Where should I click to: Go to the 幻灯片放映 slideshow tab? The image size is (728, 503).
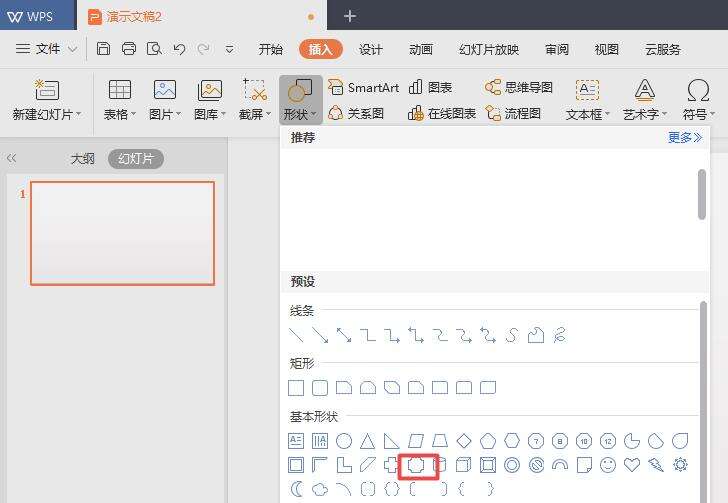click(x=489, y=49)
